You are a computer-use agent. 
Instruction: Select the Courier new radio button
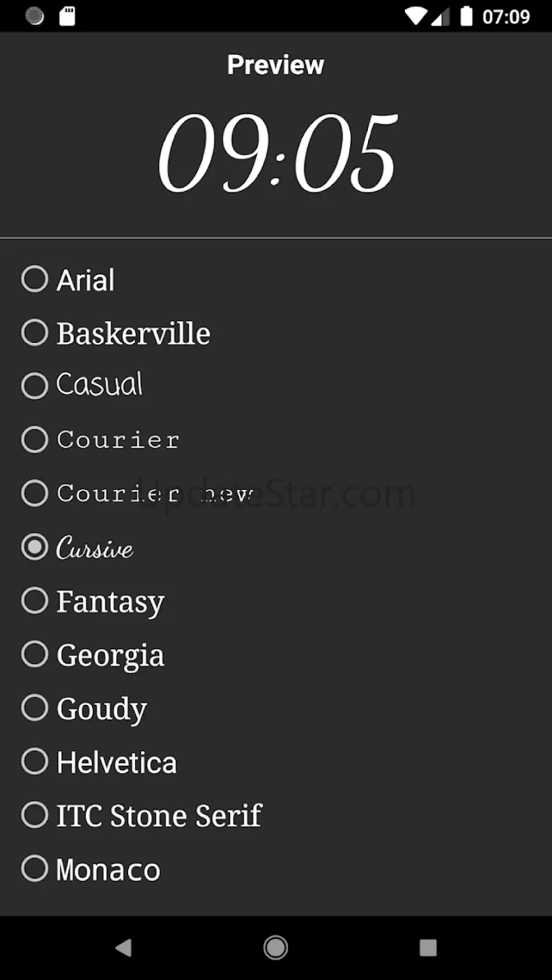click(35, 494)
